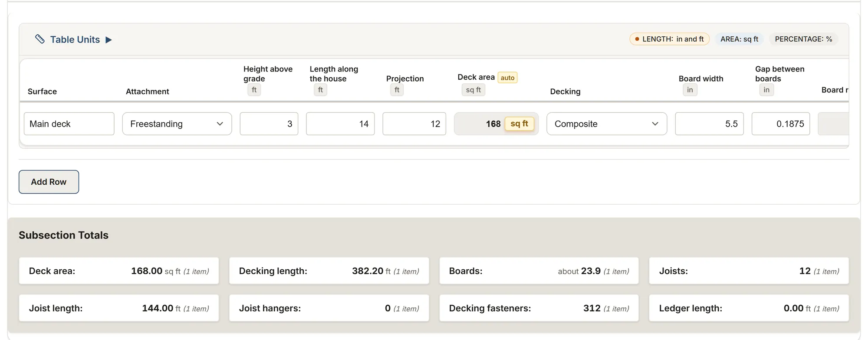Screen dimensions: 868x340
Task: Click the auto badge next to Deck area
Action: pyautogui.click(x=507, y=78)
